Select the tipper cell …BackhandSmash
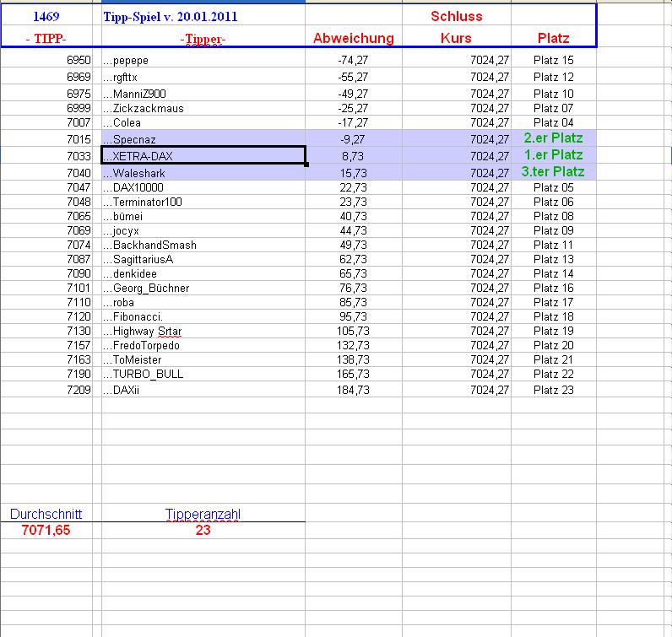The width and height of the screenshot is (672, 637). pyautogui.click(x=203, y=245)
